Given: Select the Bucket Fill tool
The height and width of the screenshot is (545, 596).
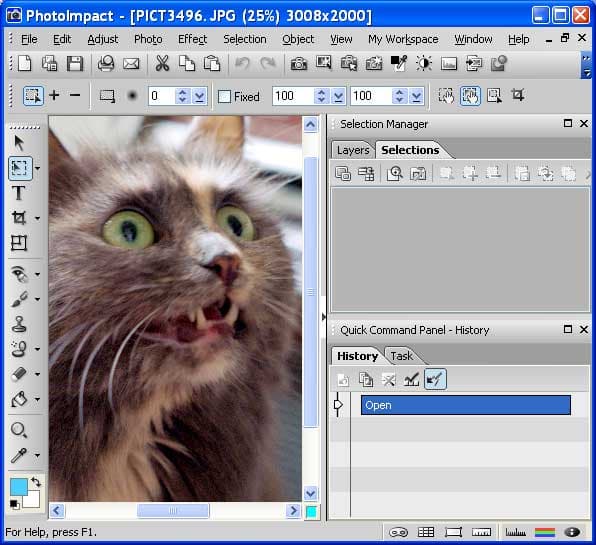Looking at the screenshot, I should pyautogui.click(x=19, y=399).
